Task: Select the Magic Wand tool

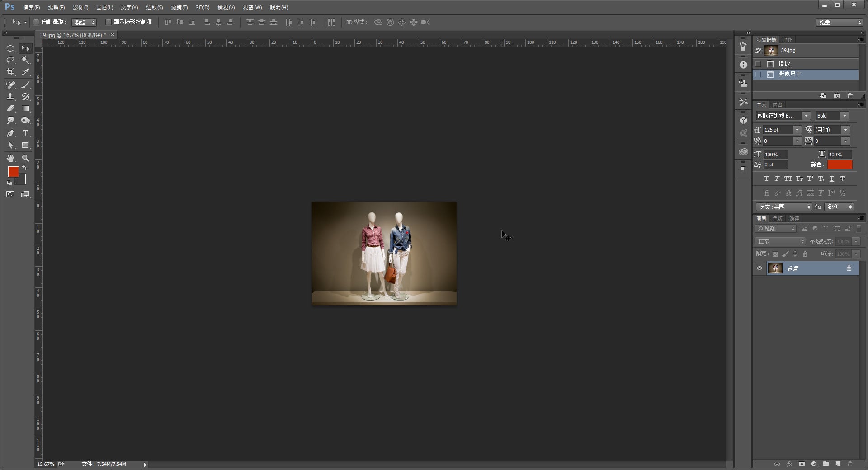Action: pos(25,60)
